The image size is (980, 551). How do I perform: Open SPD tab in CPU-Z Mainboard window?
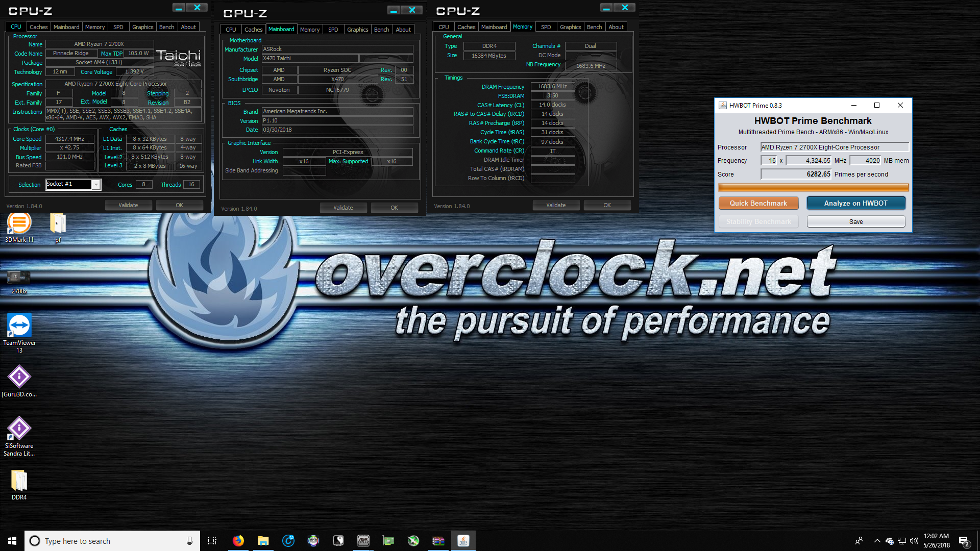coord(333,30)
